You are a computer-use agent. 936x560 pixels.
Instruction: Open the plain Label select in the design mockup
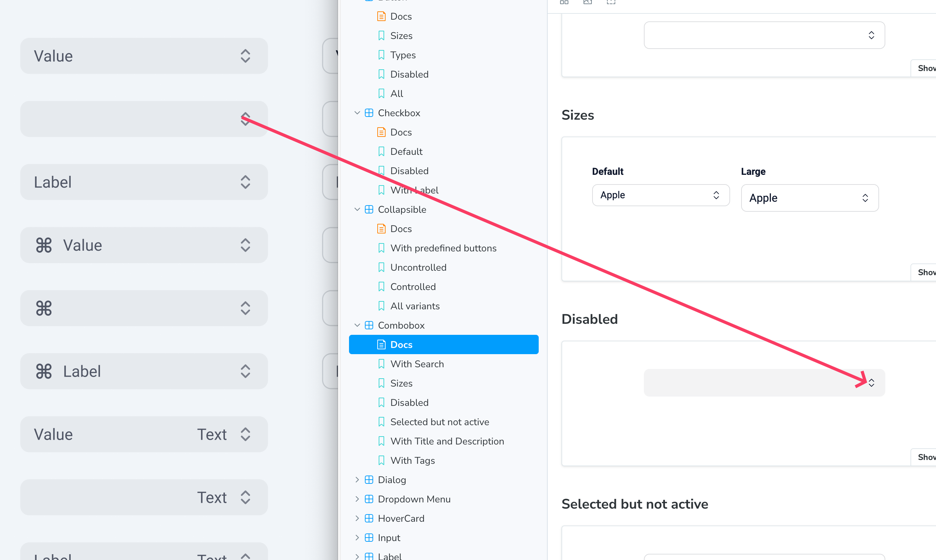click(x=144, y=182)
